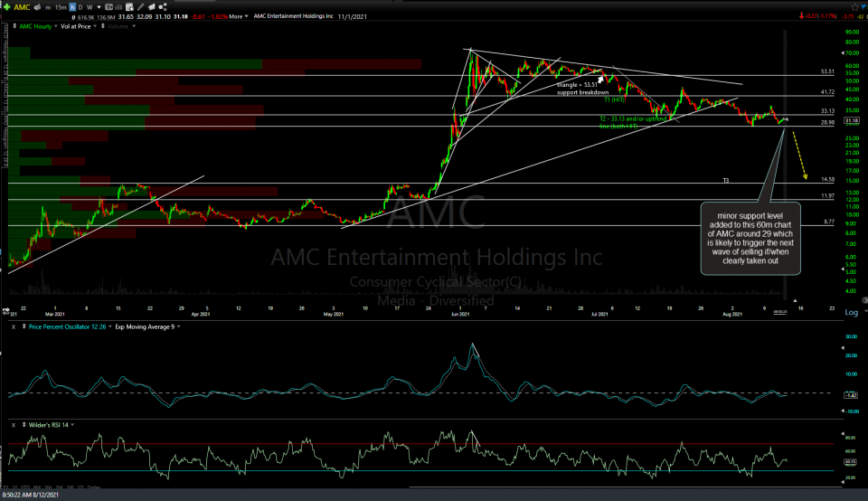Open Exp Moving Average 9 dropdown

pos(178,326)
